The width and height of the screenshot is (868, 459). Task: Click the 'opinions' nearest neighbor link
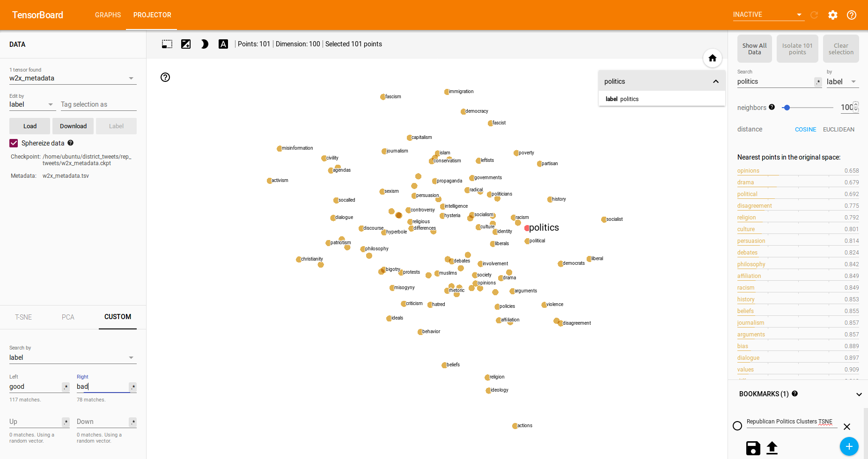(x=748, y=171)
